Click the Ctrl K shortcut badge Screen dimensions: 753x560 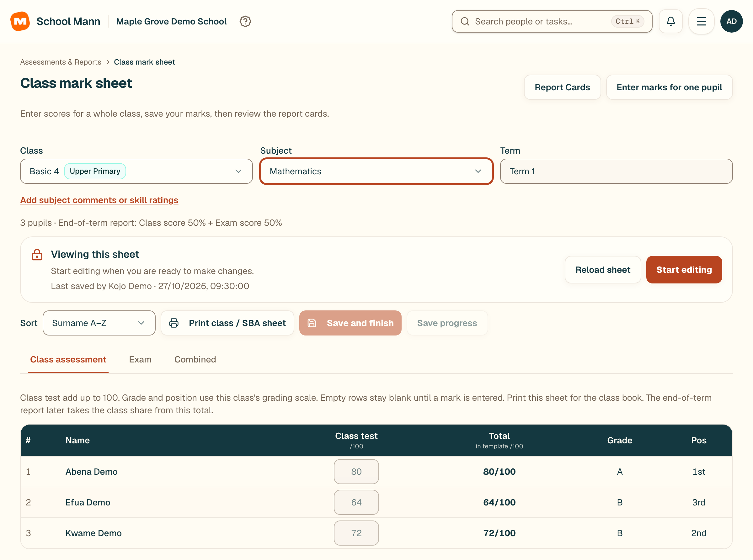[627, 21]
